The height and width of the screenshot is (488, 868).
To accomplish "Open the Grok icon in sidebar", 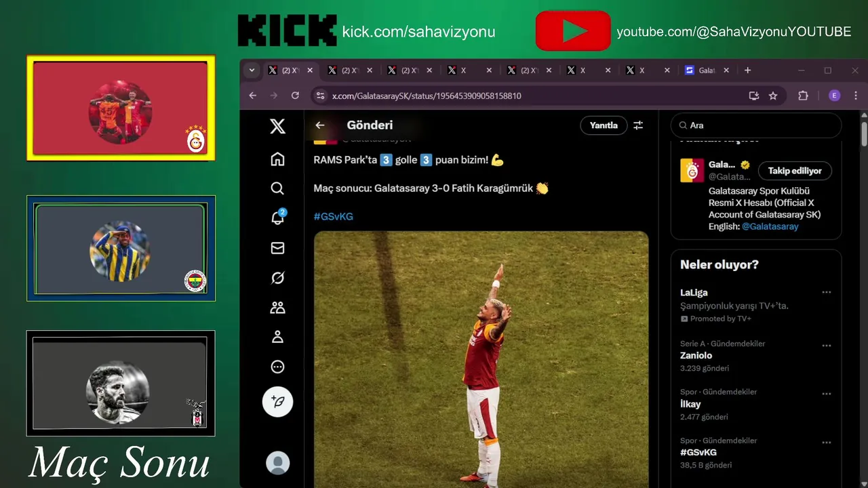I will [277, 278].
